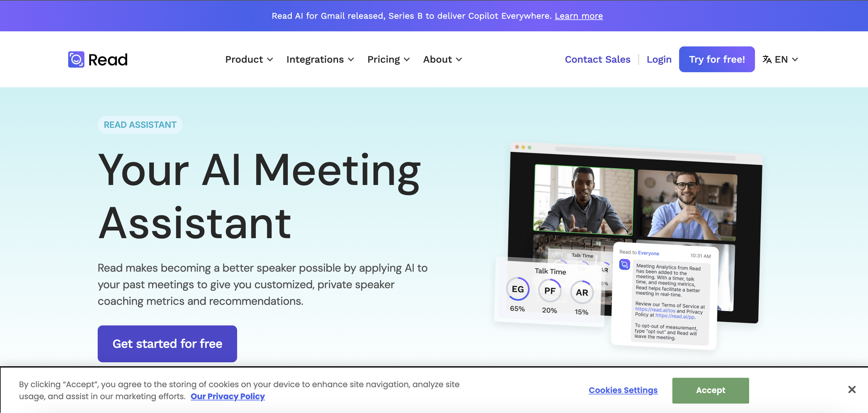Click the 15% talk time value

581,312
